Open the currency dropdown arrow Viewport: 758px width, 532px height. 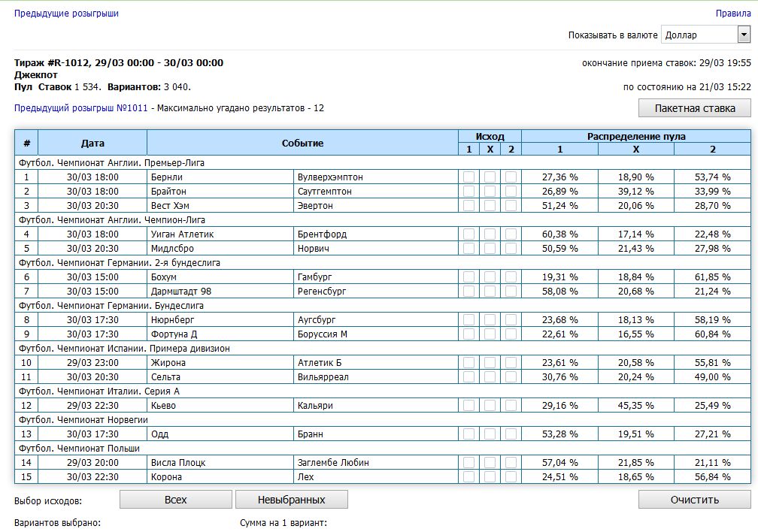point(744,35)
